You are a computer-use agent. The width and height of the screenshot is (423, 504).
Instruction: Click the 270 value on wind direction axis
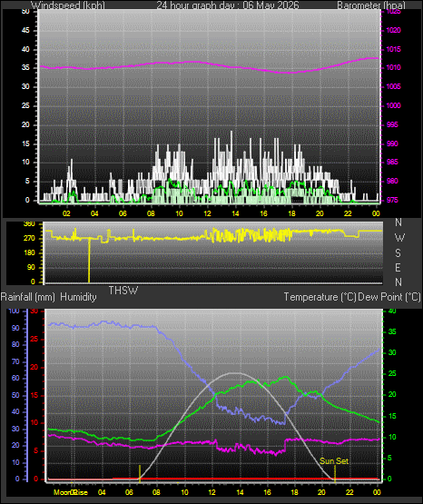(x=29, y=239)
